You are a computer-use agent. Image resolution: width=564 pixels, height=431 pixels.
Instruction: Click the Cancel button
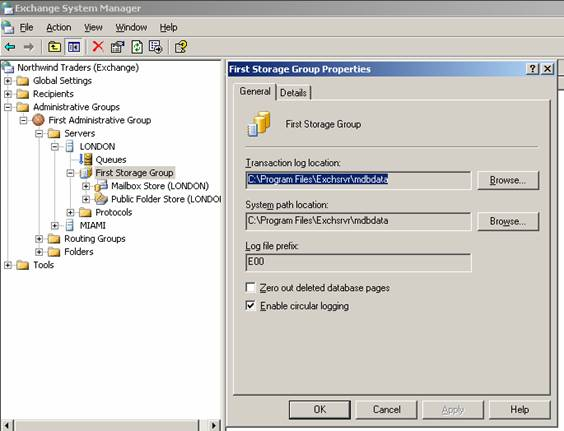[x=386, y=409]
